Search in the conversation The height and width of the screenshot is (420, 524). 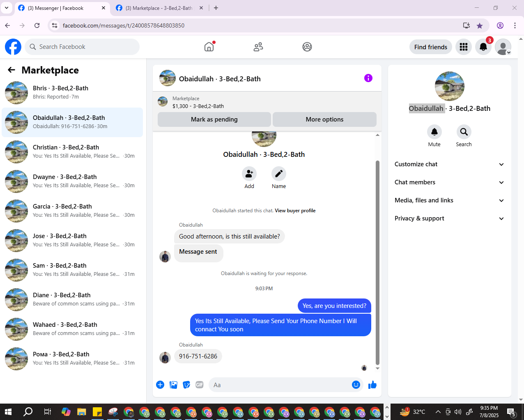pyautogui.click(x=464, y=132)
